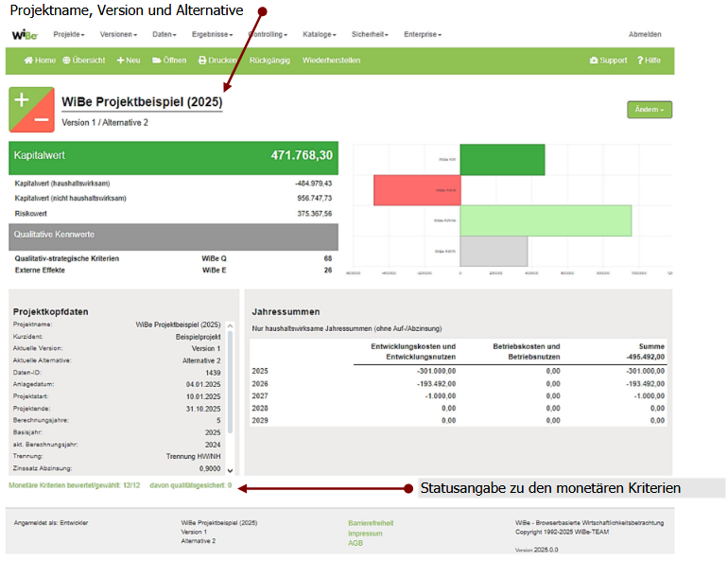Image resolution: width=728 pixels, height=561 pixels.
Task: Open the Ergebnisse menu
Action: tap(212, 34)
